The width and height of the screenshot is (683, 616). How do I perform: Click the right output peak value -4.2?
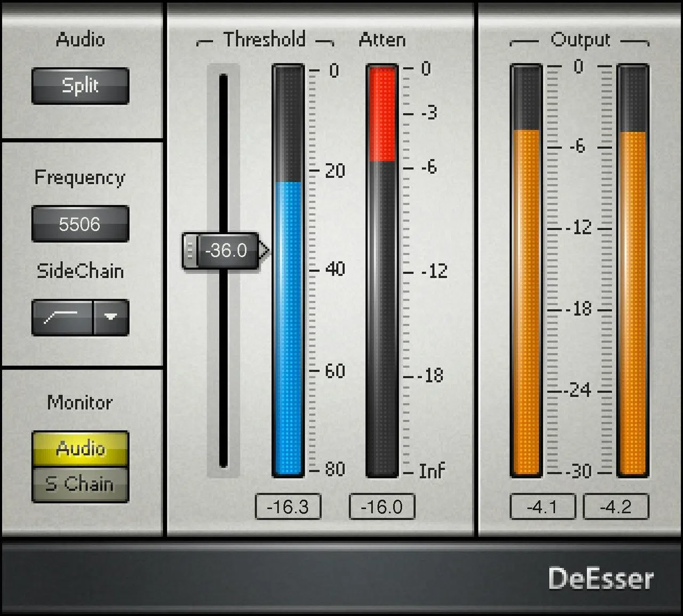[616, 507]
